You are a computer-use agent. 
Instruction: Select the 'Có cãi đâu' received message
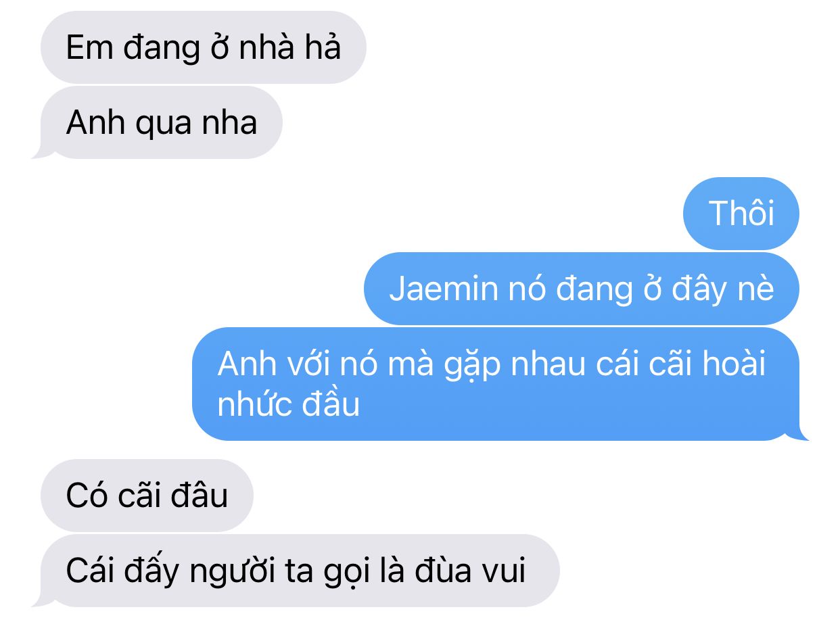point(147,496)
